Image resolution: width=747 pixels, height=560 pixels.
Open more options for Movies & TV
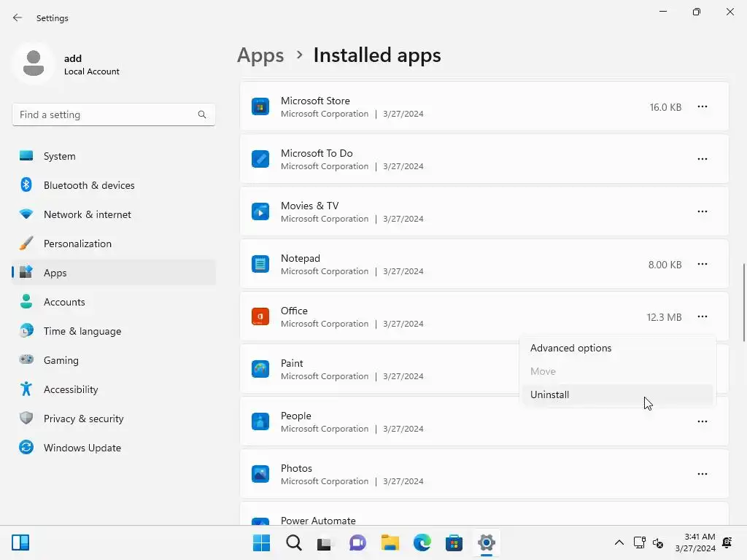click(703, 211)
